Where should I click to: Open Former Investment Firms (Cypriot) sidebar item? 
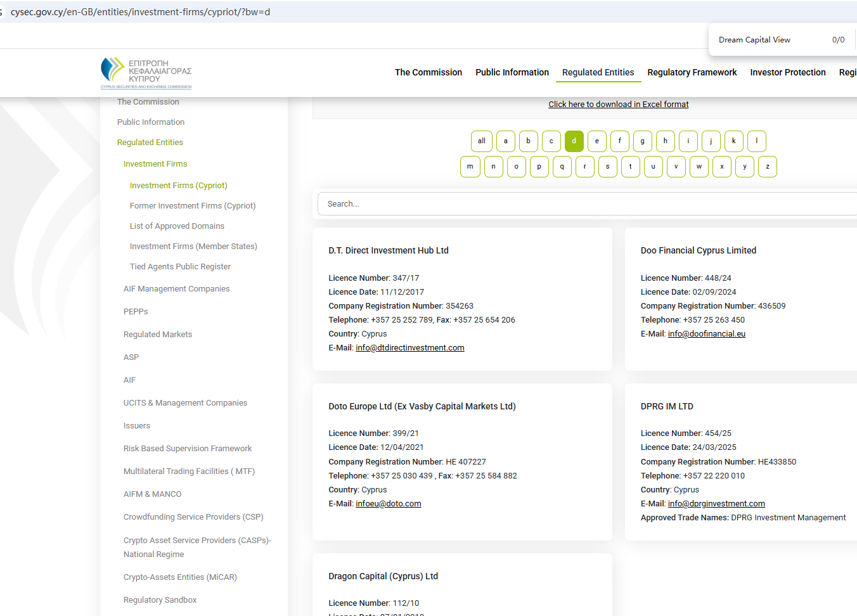pyautogui.click(x=193, y=206)
